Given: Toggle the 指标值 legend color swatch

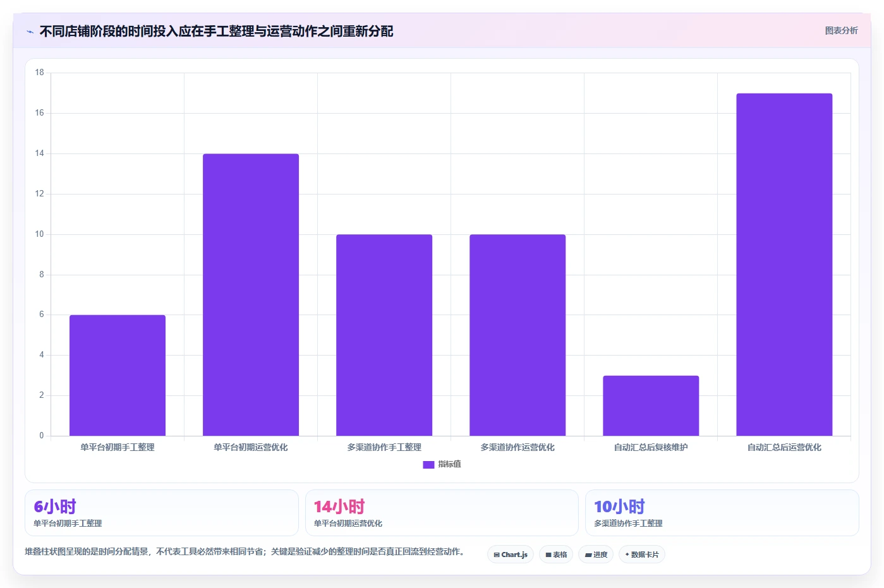Looking at the screenshot, I should click(428, 464).
